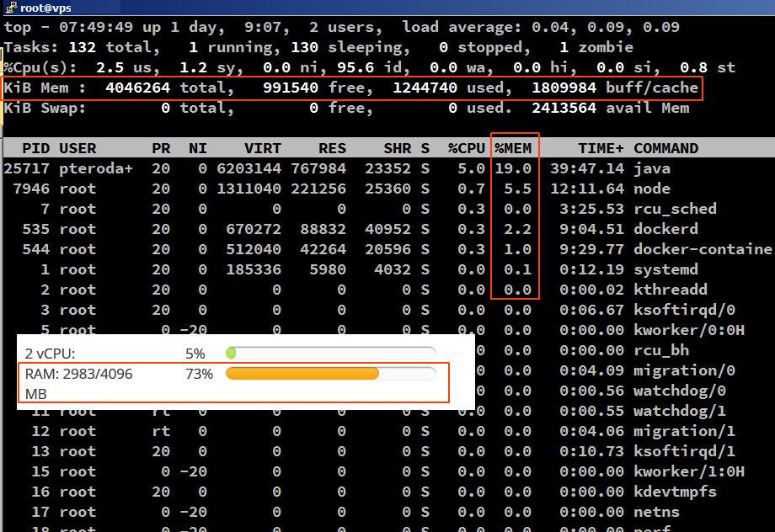Click the TIME+ column header
Screen dimensions: 775x532
(x=601, y=148)
